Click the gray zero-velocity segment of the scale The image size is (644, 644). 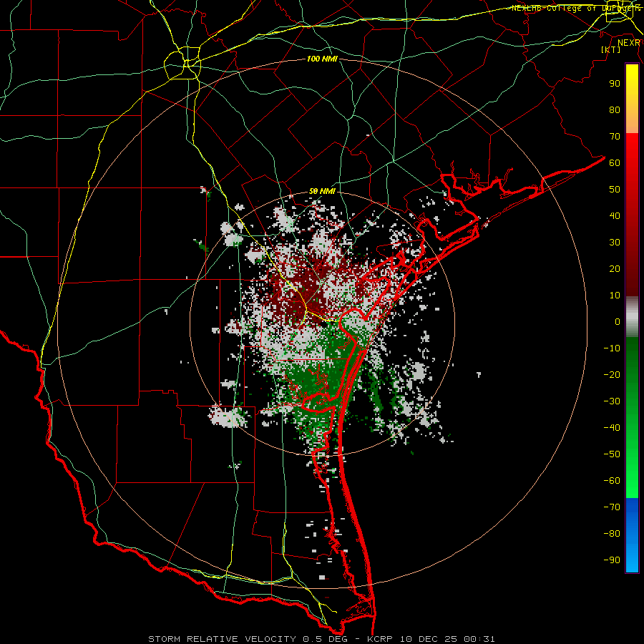pos(632,317)
